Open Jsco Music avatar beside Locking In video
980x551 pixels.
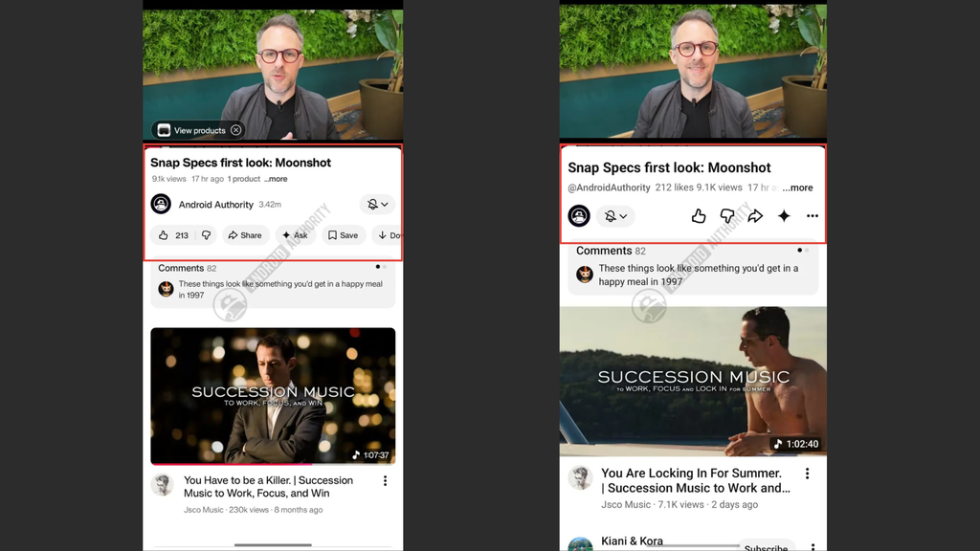[580, 478]
